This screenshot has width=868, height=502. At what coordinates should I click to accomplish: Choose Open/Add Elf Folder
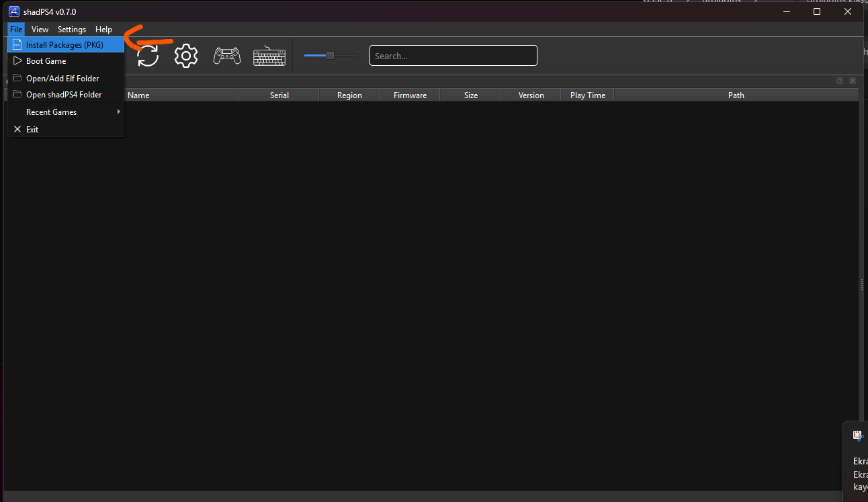point(66,79)
